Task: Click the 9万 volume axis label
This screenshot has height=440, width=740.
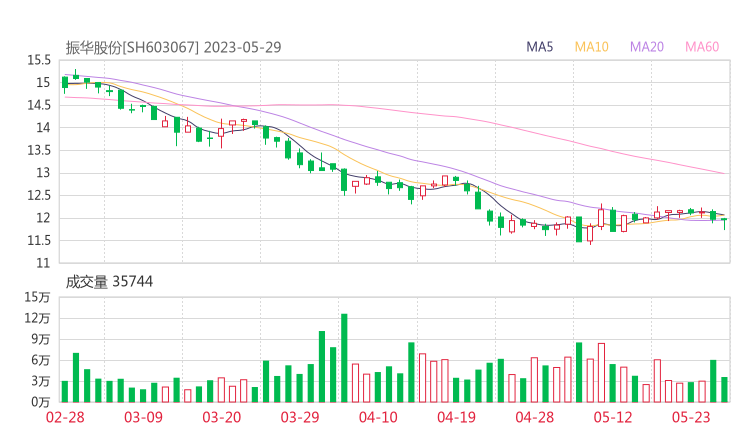Action: click(x=41, y=339)
